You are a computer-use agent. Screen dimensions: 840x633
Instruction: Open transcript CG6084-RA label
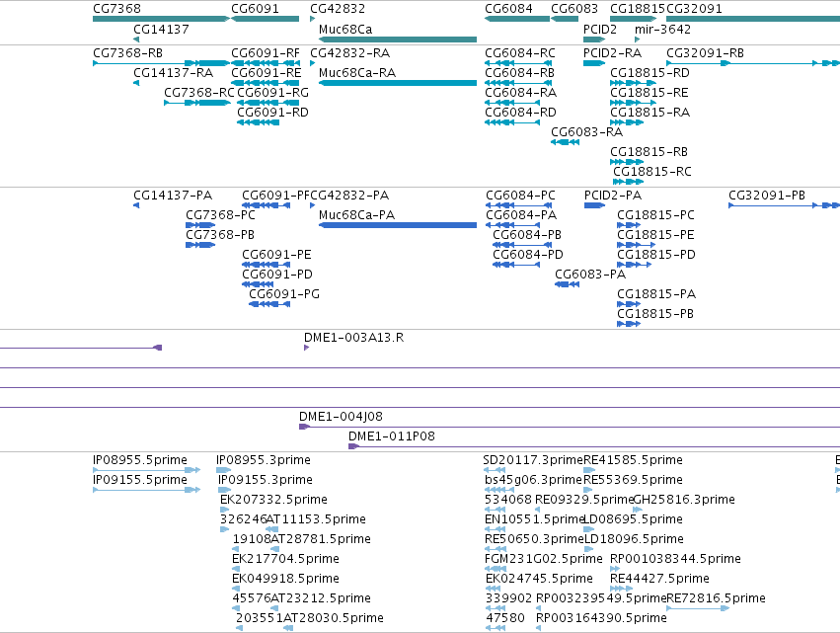521,93
